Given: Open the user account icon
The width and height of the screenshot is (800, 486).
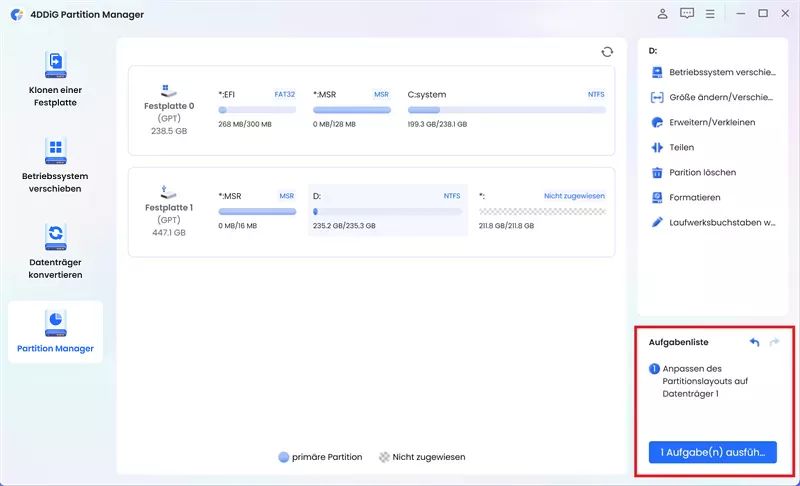Looking at the screenshot, I should click(x=662, y=14).
